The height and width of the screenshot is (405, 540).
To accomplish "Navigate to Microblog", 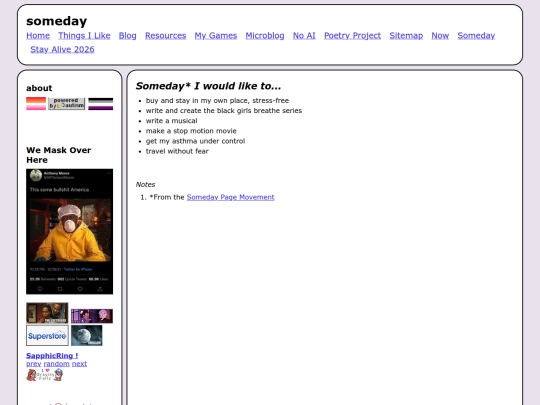I will pos(265,35).
